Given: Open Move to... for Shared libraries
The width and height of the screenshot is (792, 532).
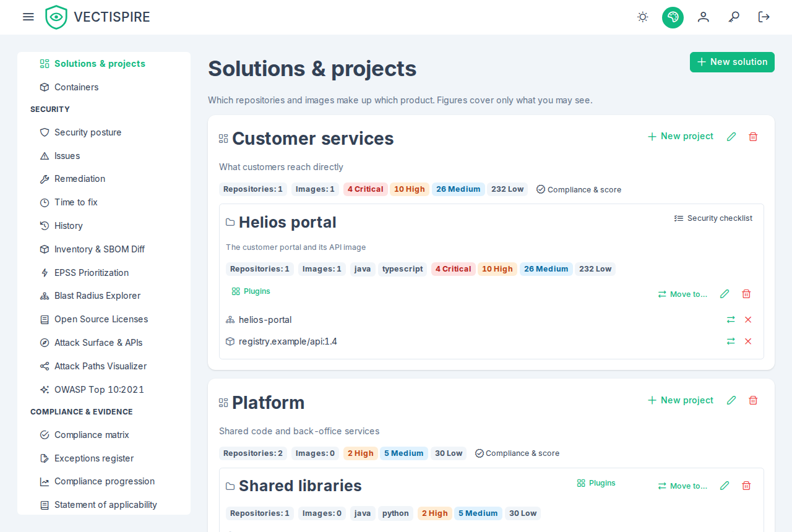Looking at the screenshot, I should pyautogui.click(x=682, y=486).
